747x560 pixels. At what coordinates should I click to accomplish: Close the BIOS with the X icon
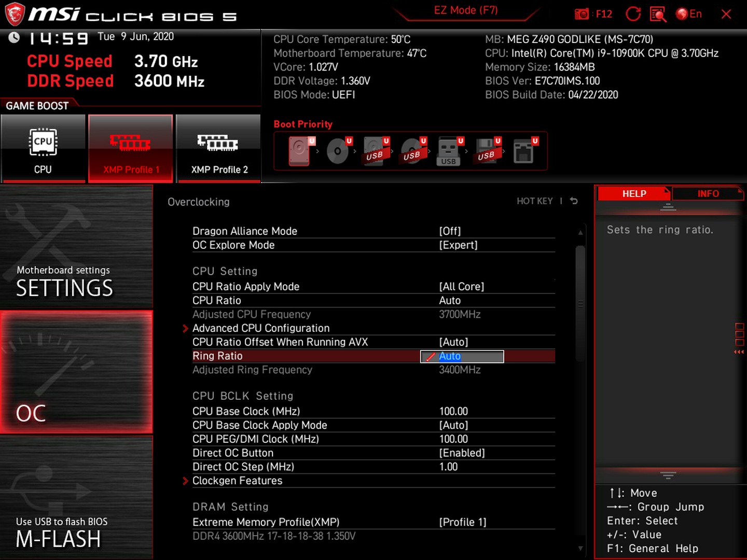[726, 14]
